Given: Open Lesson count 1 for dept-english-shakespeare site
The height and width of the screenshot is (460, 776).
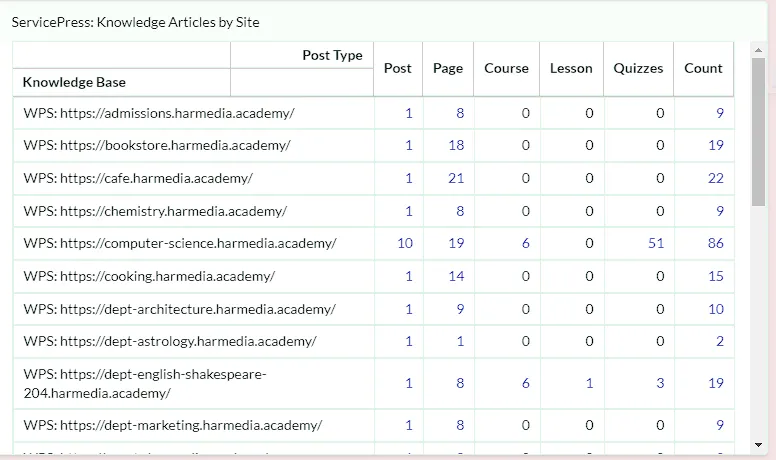Looking at the screenshot, I should pyautogui.click(x=589, y=383).
